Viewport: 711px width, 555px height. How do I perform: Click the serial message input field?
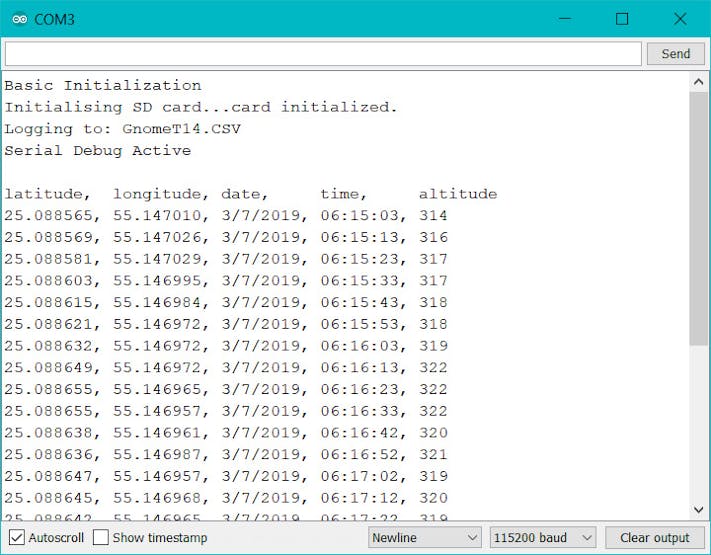click(x=323, y=54)
